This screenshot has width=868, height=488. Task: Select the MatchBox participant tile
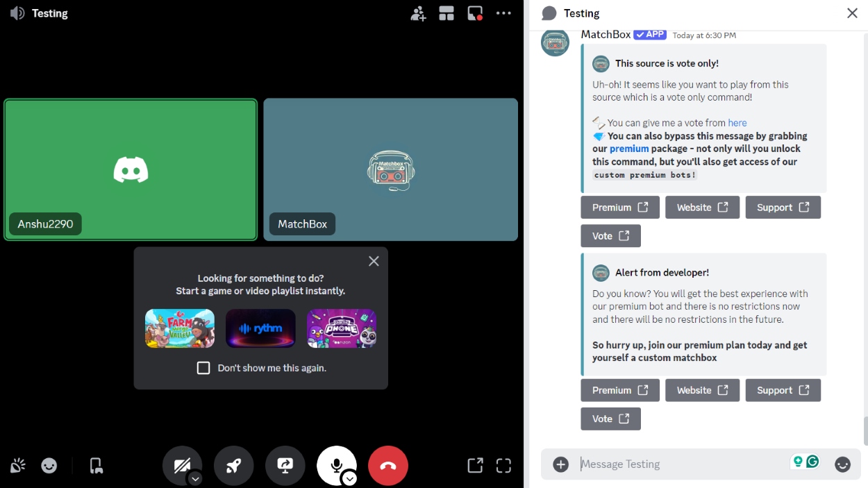(390, 169)
